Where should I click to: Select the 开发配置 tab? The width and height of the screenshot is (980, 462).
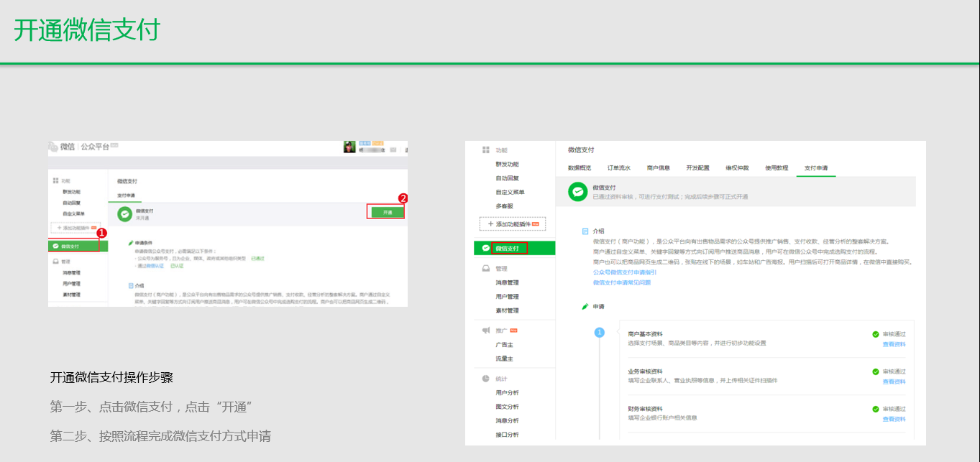point(697,168)
